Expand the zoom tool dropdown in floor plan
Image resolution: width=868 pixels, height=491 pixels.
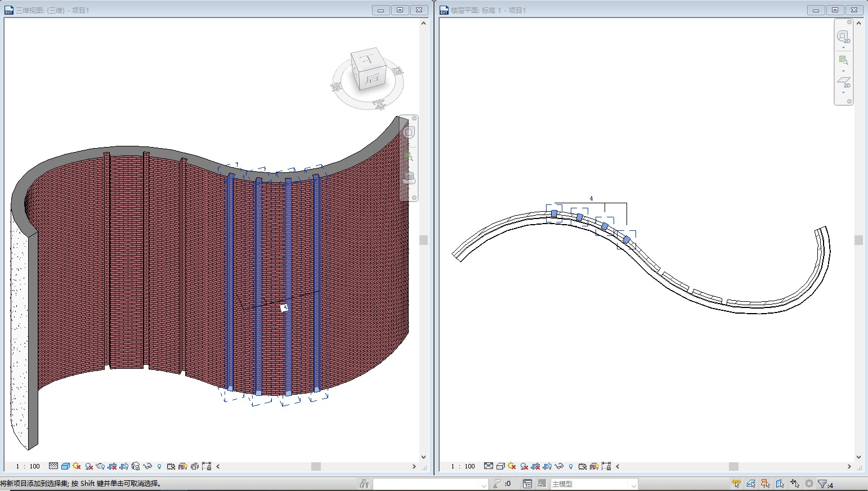pos(843,71)
